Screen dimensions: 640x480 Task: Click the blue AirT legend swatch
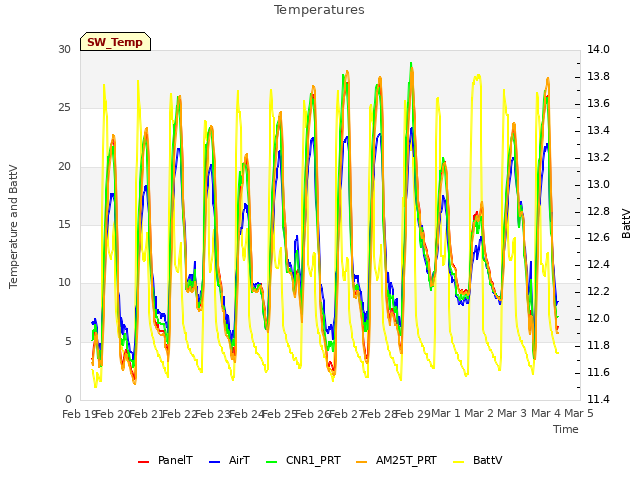pyautogui.click(x=214, y=462)
